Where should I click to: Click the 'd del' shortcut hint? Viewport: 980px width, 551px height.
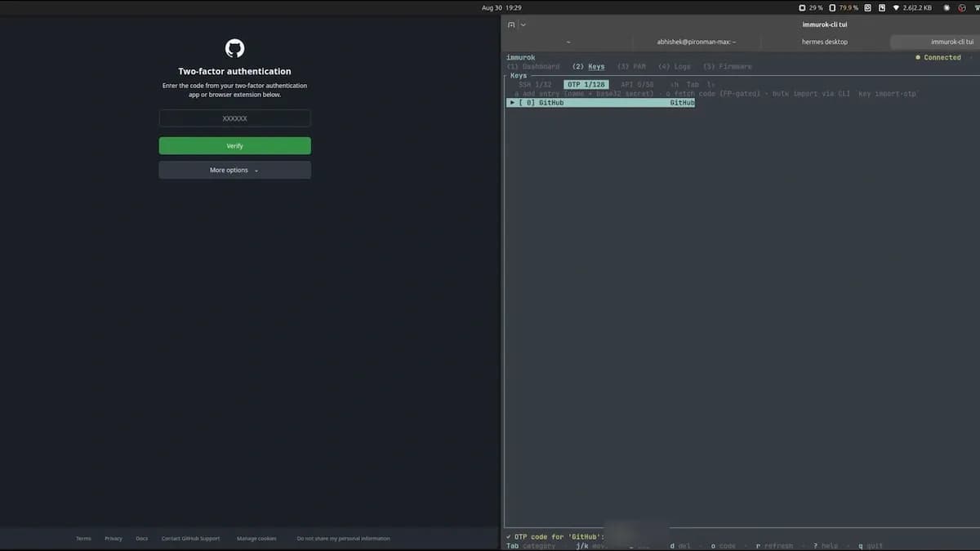tap(680, 545)
